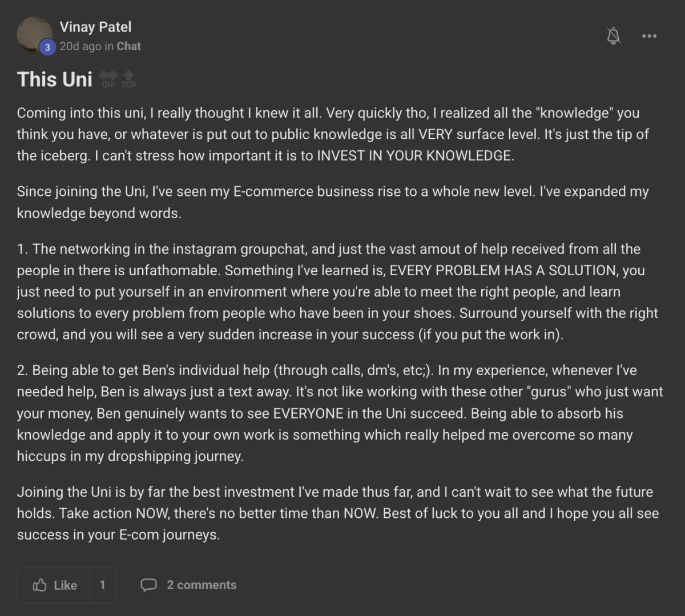Viewport: 685px width, 616px height.
Task: Click Vinay Patel's profile avatar
Action: coord(35,35)
